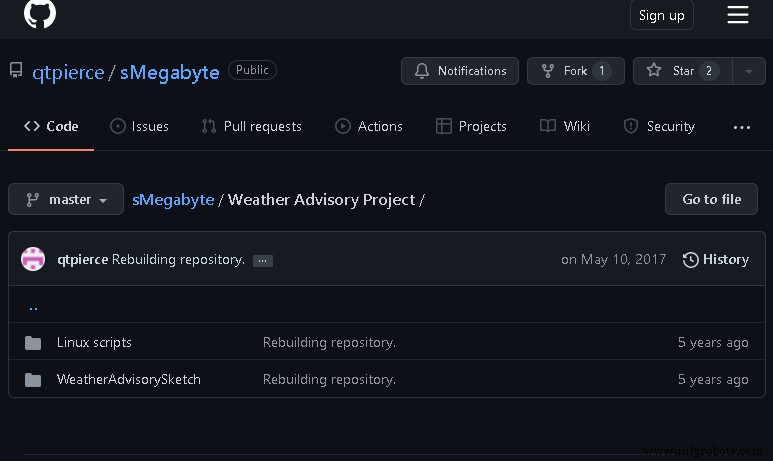Image resolution: width=773 pixels, height=461 pixels.
Task: Star the sMegabyte repository
Action: (x=683, y=71)
